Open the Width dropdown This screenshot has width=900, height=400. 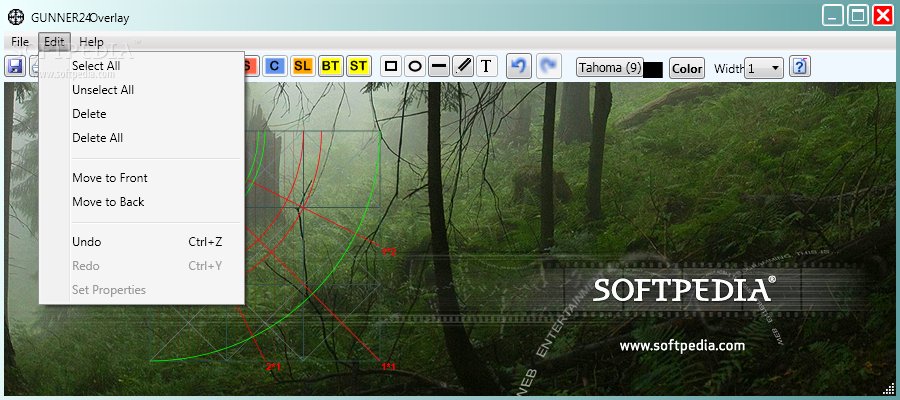coord(764,68)
